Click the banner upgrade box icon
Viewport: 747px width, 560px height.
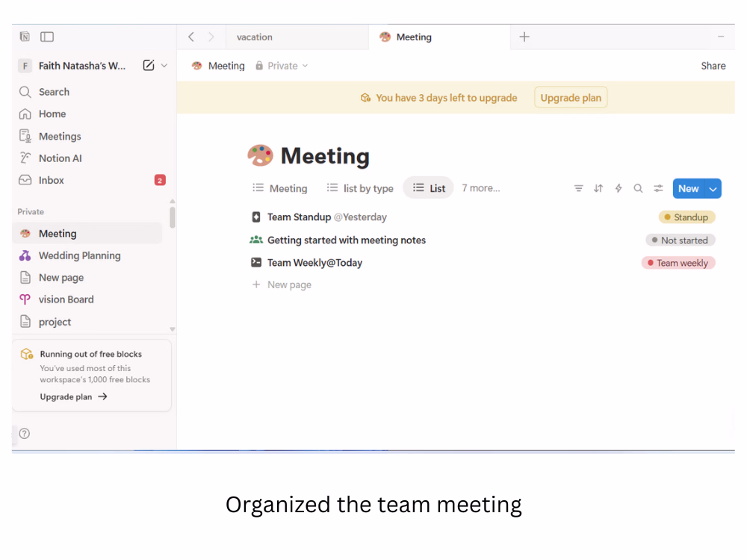coord(365,98)
